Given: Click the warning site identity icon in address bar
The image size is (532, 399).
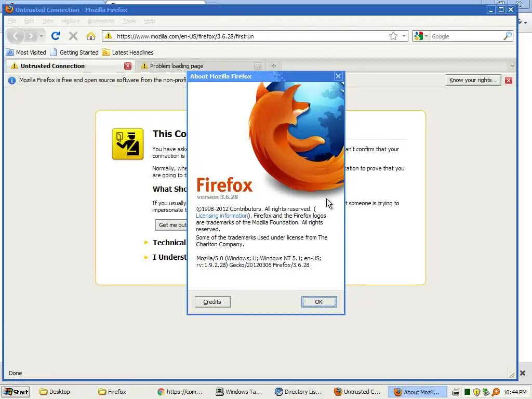Looking at the screenshot, I should (108, 36).
